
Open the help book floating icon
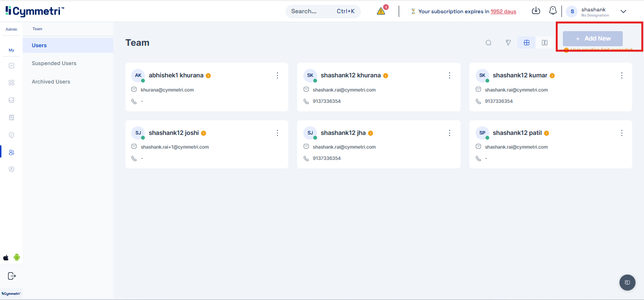(627, 283)
